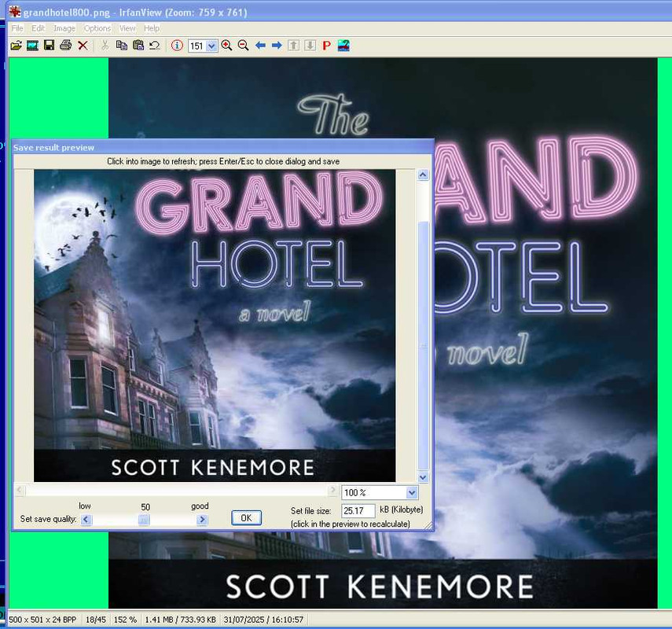
Task: Click the Zoom in magnifier icon
Action: (226, 46)
